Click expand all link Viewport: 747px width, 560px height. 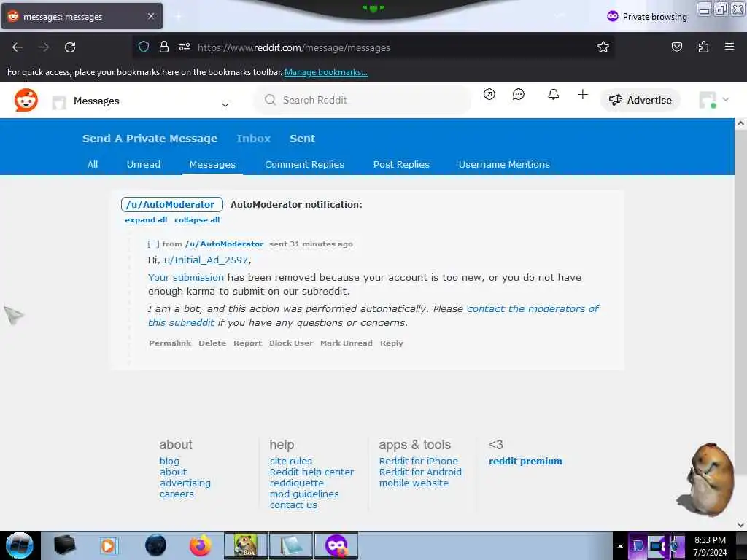(x=146, y=219)
